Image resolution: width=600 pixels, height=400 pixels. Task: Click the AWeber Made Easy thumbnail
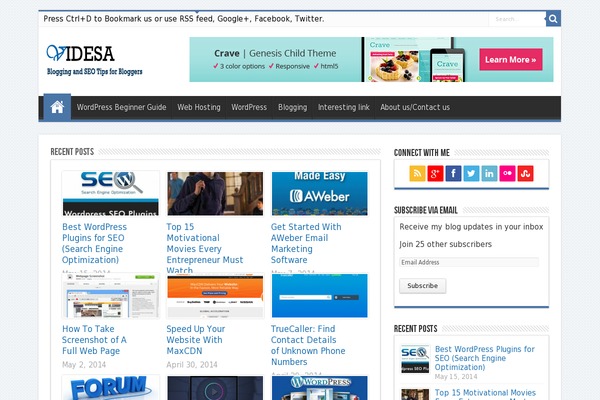pyautogui.click(x=320, y=194)
